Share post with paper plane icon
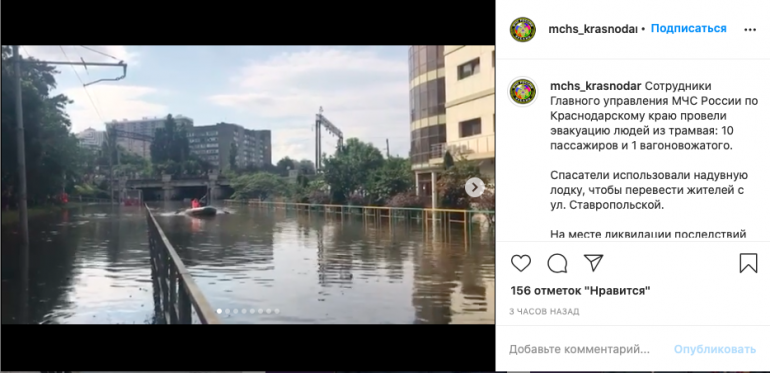 click(593, 263)
